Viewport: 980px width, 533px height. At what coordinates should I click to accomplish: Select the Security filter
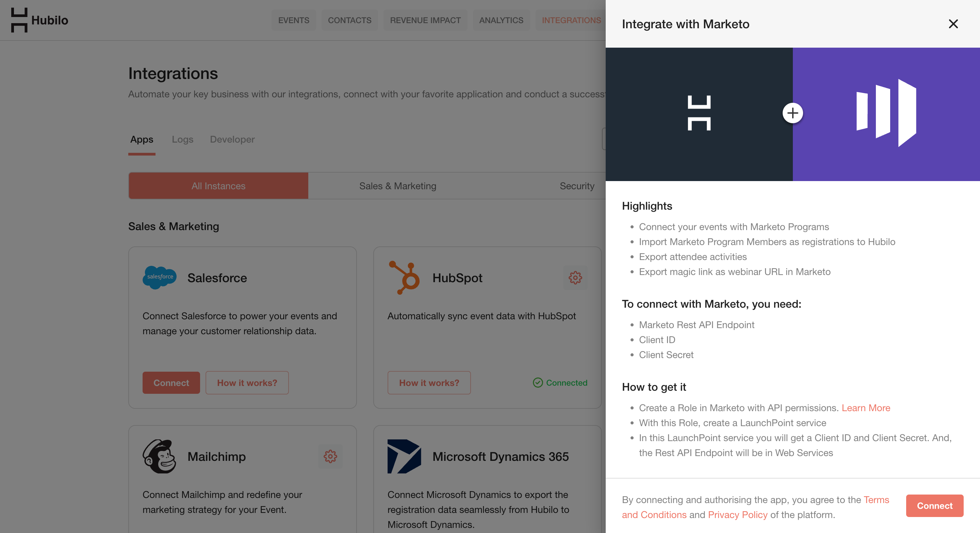tap(577, 185)
